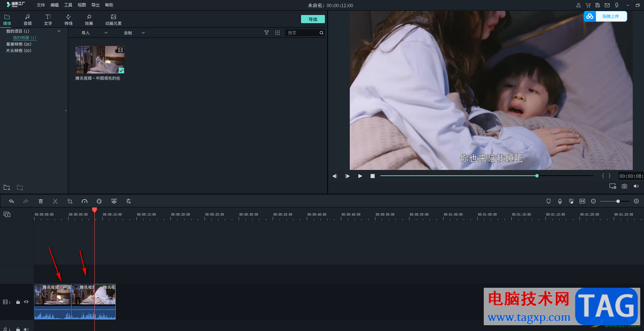Save the project with disk icon
The image size is (644, 331).
pos(598,5)
